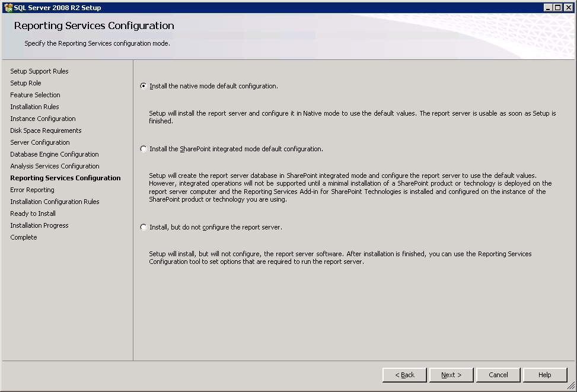
Task: Click the Back button
Action: click(404, 375)
